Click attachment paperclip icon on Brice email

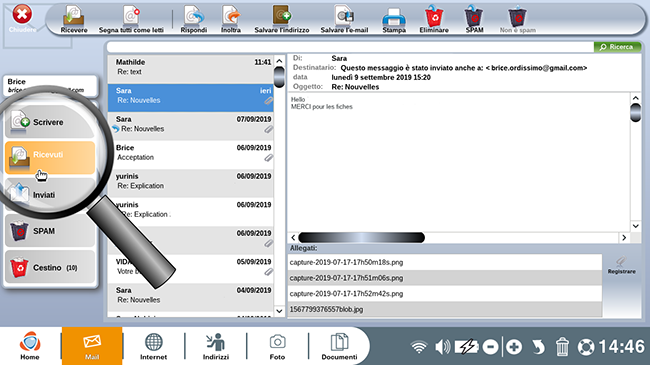click(269, 158)
